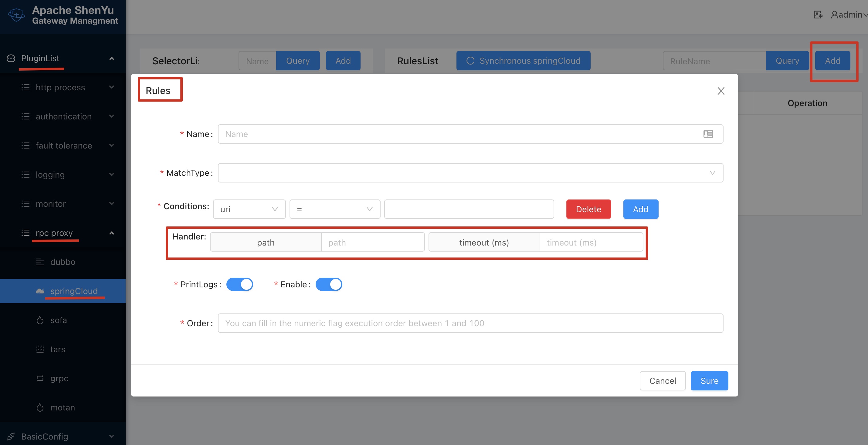Viewport: 868px width, 445px height.
Task: Click the red Delete condition button
Action: tap(588, 209)
